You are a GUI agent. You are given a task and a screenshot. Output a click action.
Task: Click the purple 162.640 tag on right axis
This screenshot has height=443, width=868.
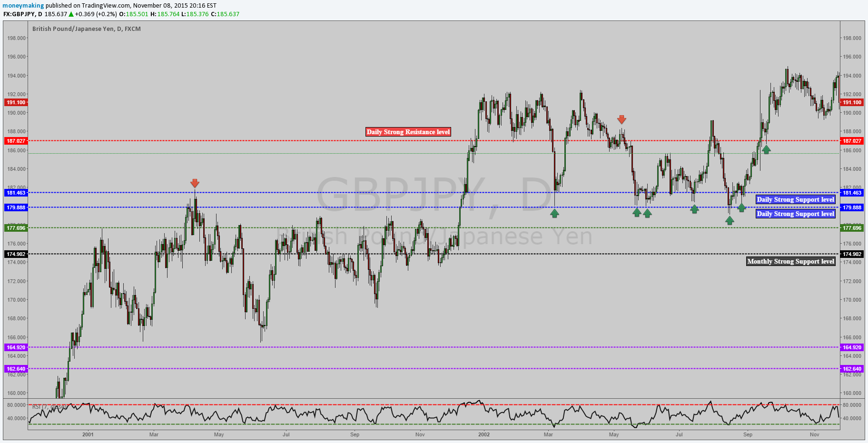coord(852,369)
